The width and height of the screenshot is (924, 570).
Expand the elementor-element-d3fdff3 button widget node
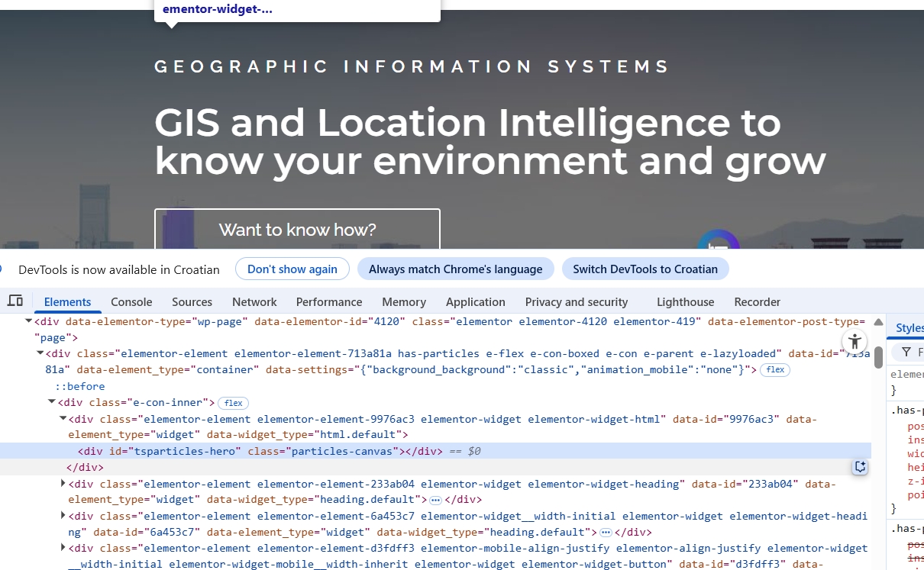pyautogui.click(x=63, y=548)
